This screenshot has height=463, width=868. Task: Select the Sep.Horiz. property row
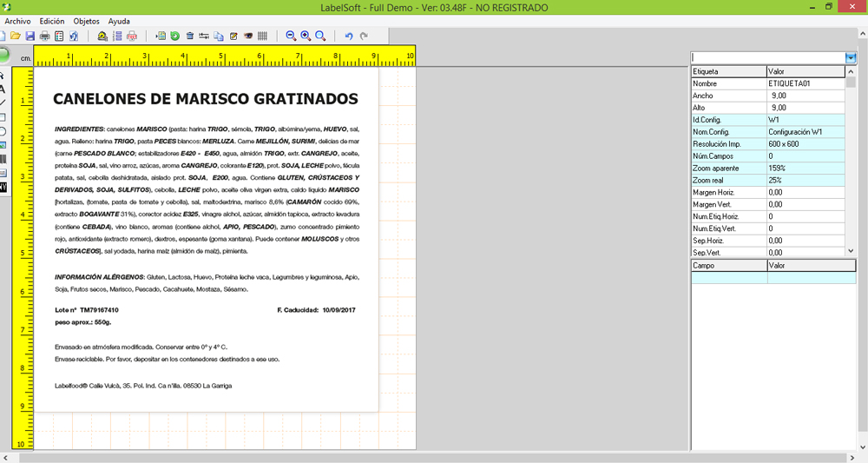click(768, 241)
